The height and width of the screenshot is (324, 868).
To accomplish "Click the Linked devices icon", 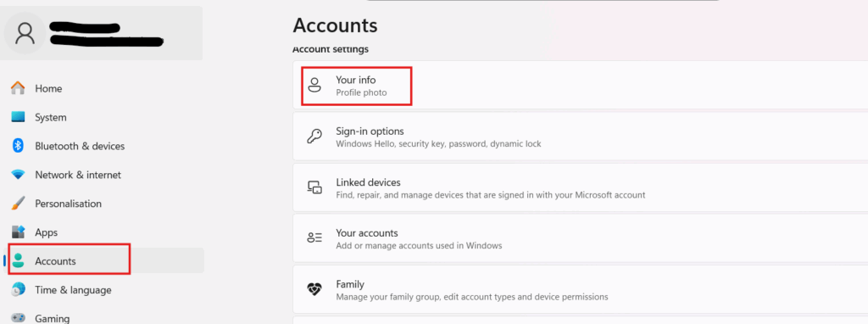I will pyautogui.click(x=314, y=187).
